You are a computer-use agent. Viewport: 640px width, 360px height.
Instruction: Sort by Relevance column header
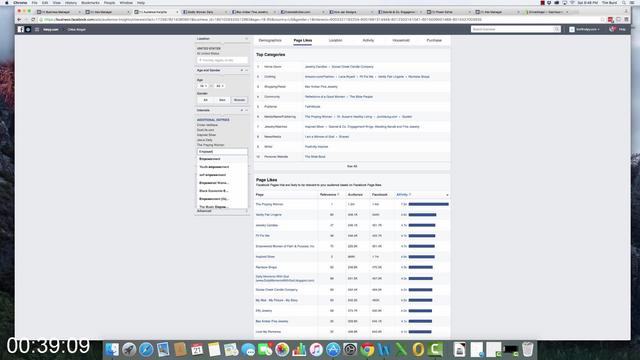pyautogui.click(x=329, y=195)
